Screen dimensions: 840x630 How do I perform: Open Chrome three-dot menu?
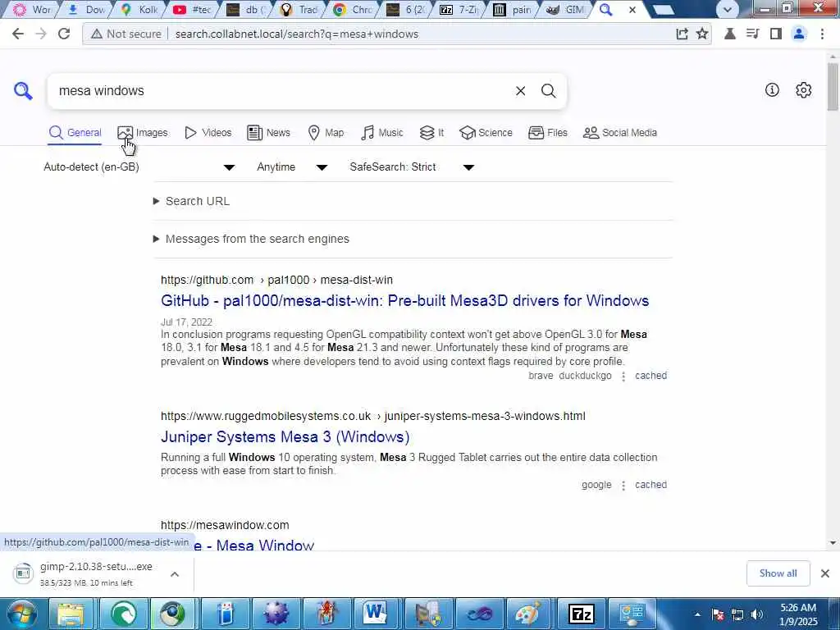click(x=822, y=34)
